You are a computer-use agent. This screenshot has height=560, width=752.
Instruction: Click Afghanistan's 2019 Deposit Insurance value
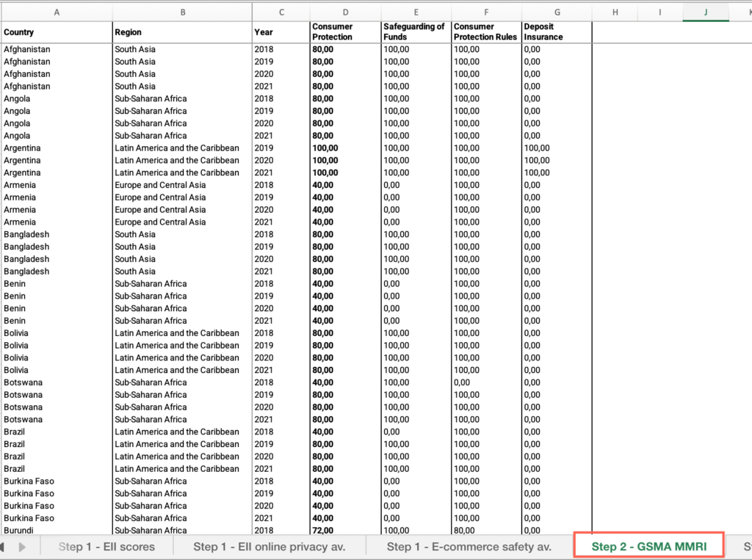coord(557,62)
